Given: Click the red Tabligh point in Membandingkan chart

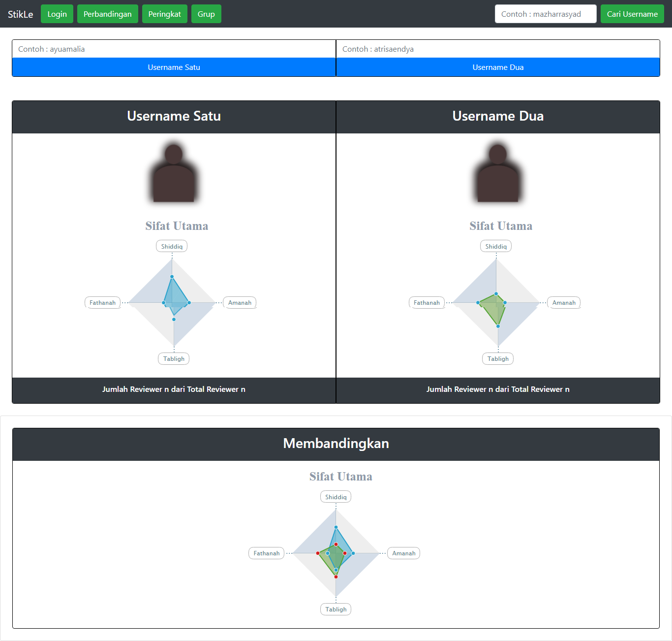Looking at the screenshot, I should 336,577.
